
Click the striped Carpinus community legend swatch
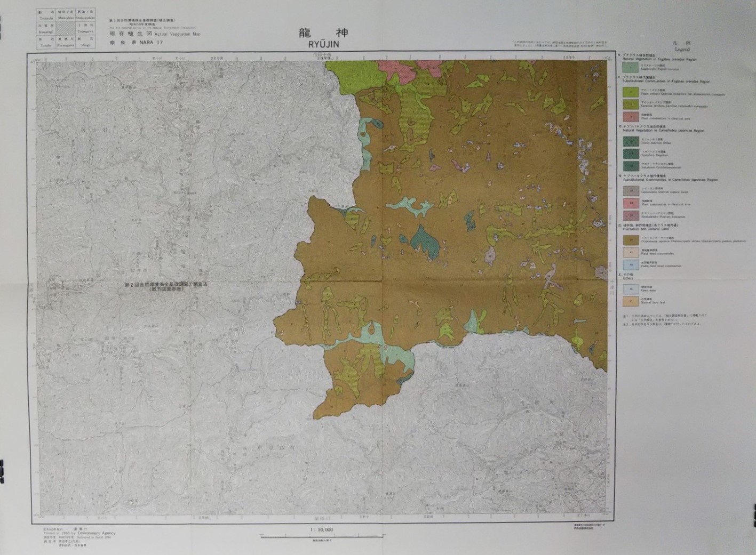(630, 104)
